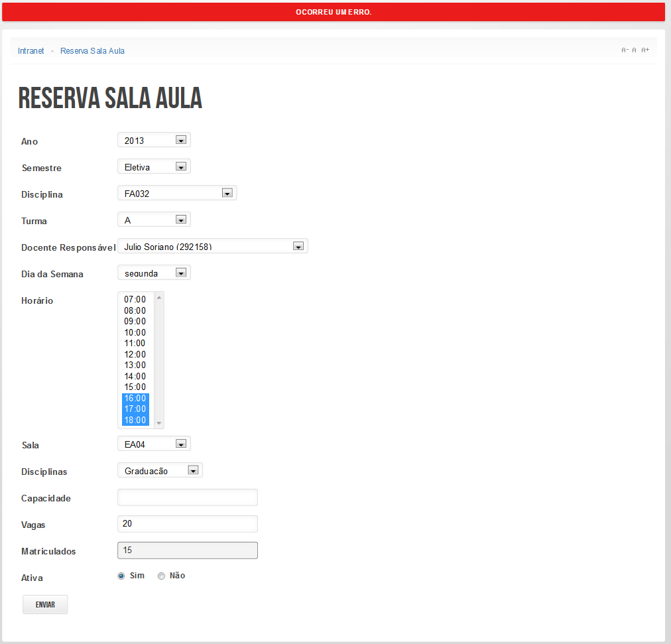Expand the Semestre dropdown showing Eletiva
671x644 pixels.
tap(154, 166)
